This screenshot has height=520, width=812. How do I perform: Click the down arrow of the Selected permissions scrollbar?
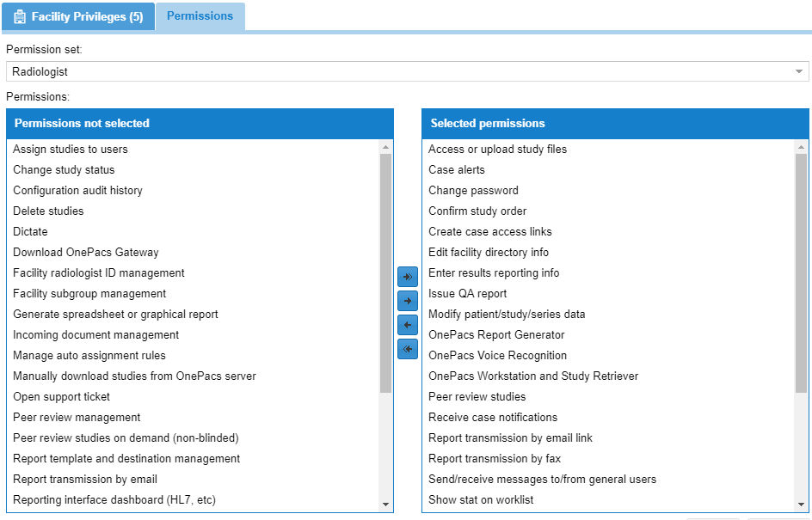(x=801, y=504)
